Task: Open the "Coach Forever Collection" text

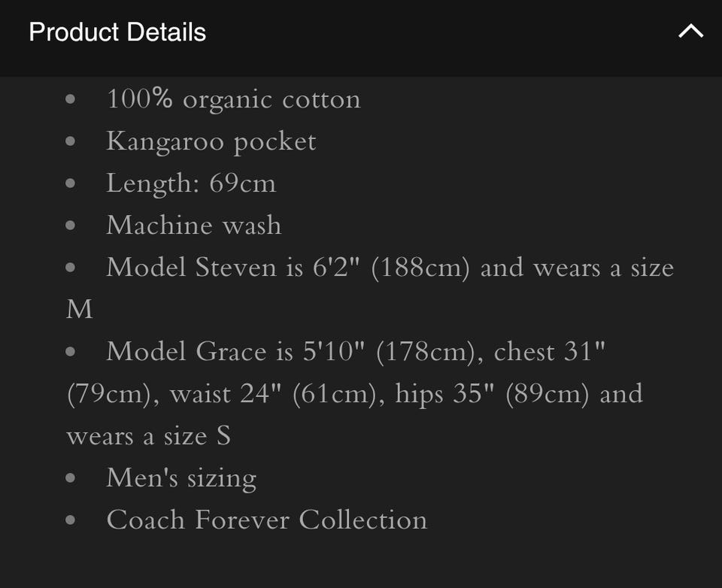Action: click(x=267, y=520)
